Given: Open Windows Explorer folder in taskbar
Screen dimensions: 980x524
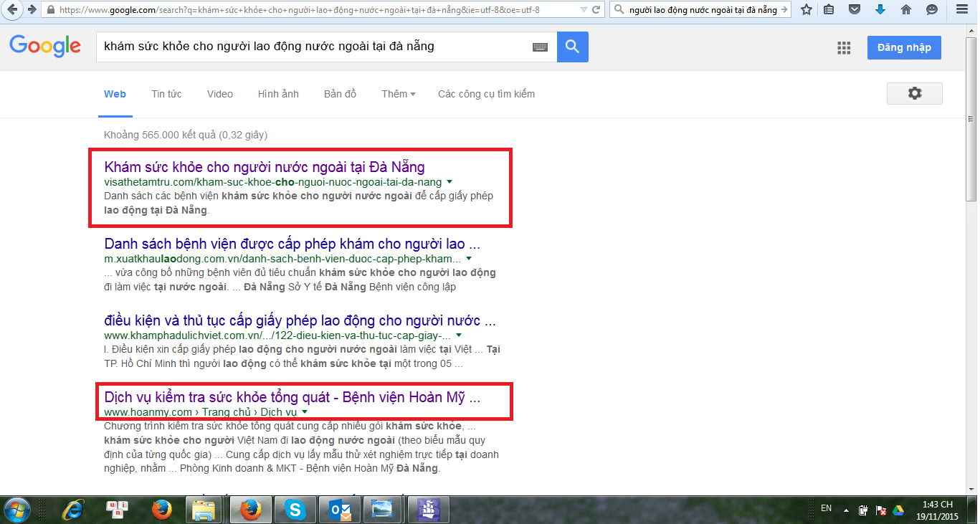Looking at the screenshot, I should (205, 510).
